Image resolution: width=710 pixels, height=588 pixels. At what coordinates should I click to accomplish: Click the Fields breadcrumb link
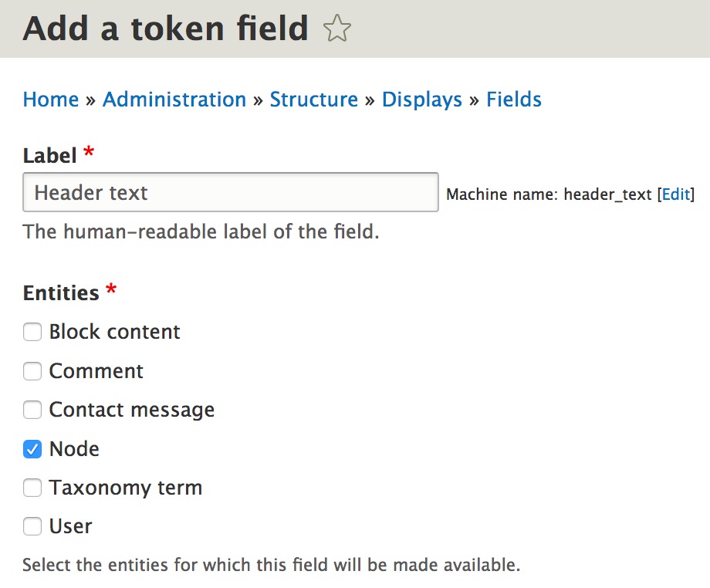514,100
